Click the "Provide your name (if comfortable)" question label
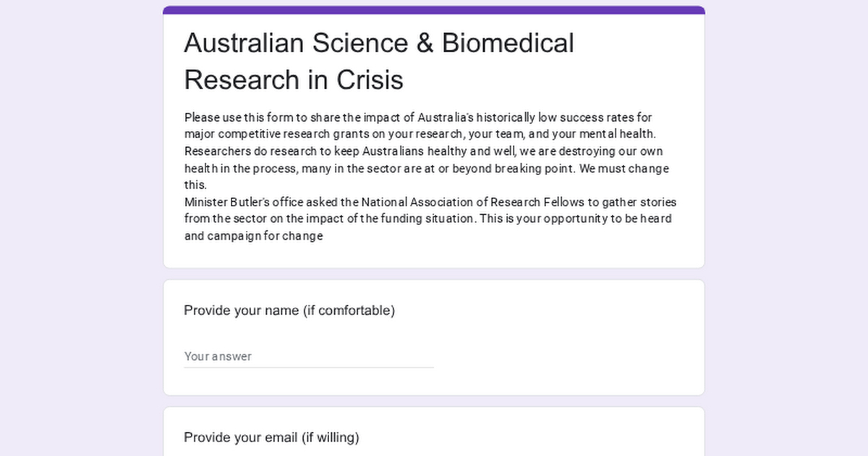 point(289,311)
